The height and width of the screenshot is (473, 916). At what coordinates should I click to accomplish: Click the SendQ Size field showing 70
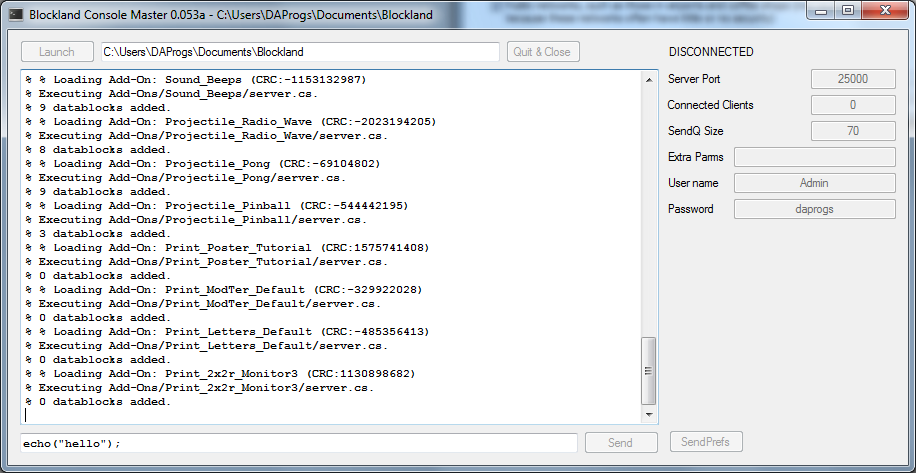853,131
